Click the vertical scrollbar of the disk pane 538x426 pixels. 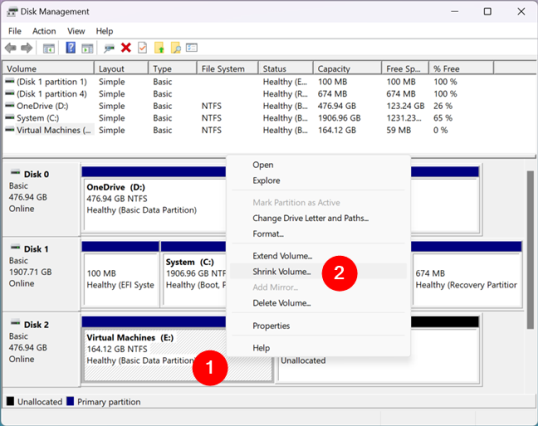(x=530, y=250)
